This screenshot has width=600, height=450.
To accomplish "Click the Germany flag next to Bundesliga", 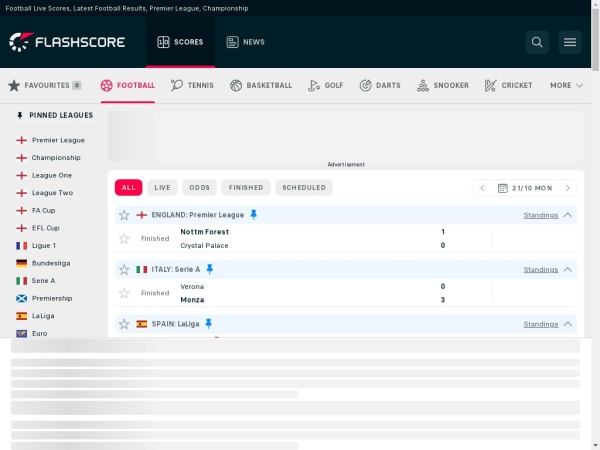I will (21, 263).
